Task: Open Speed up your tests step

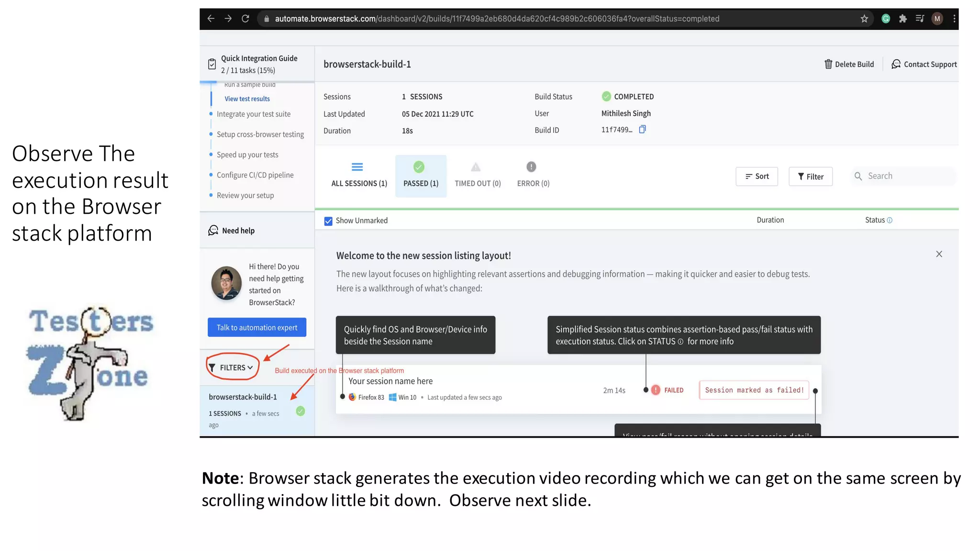Action: (x=247, y=155)
